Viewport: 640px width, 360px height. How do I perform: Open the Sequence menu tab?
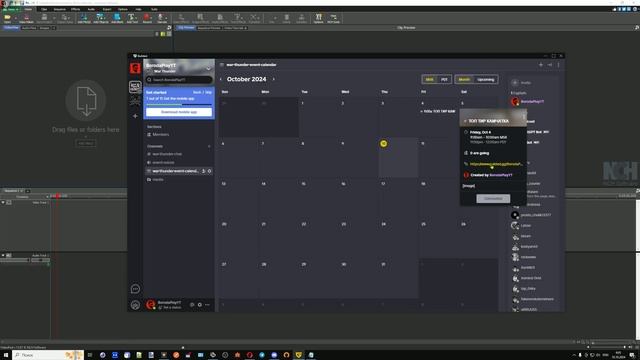(x=60, y=9)
